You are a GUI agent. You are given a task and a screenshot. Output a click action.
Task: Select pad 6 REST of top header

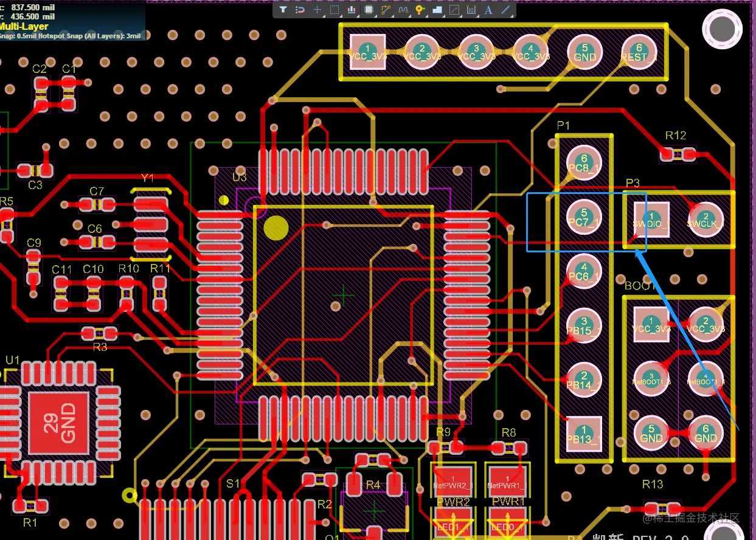(639, 52)
